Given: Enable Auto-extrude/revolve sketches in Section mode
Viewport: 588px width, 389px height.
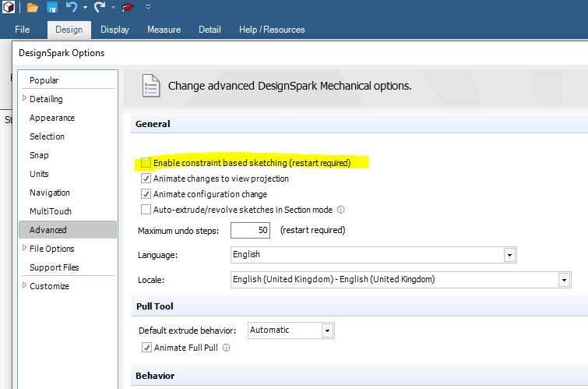Looking at the screenshot, I should pyautogui.click(x=146, y=210).
